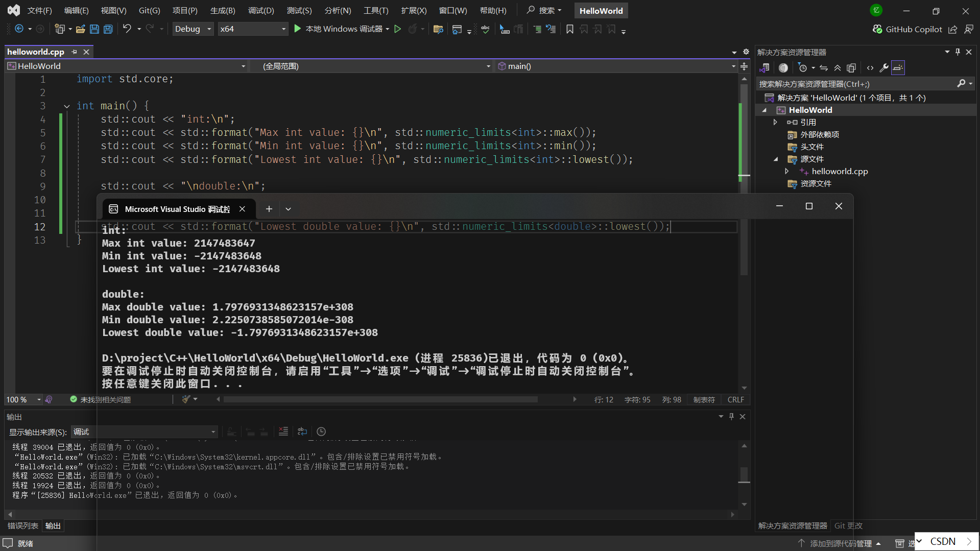
Task: Focus the Solution Explorer search field
Action: (x=856, y=84)
